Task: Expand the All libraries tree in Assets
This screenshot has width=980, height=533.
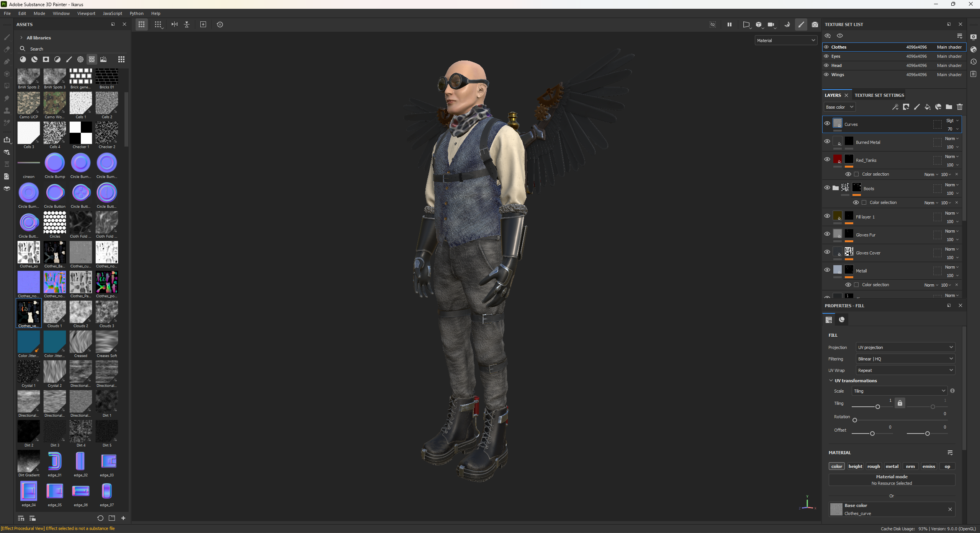Action: point(21,37)
